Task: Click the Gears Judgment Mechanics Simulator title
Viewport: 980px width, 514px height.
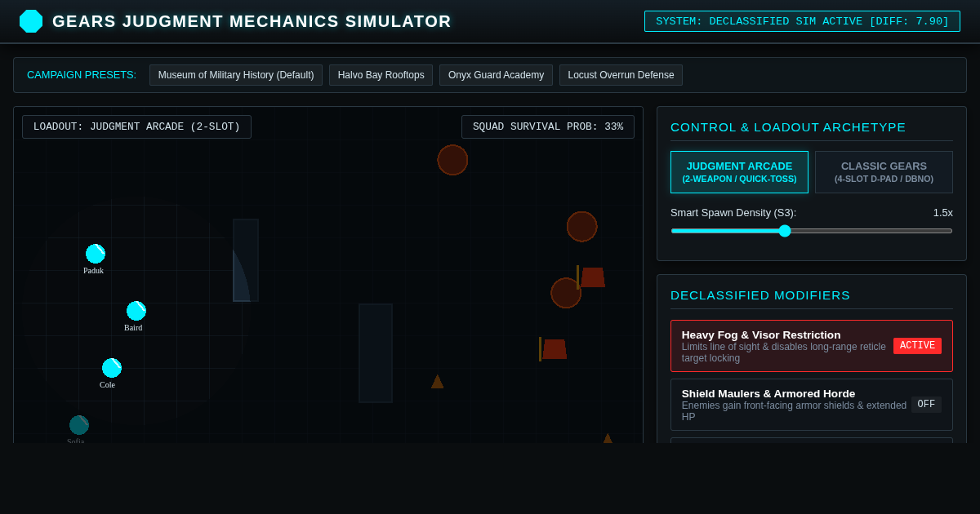Action: [x=252, y=21]
